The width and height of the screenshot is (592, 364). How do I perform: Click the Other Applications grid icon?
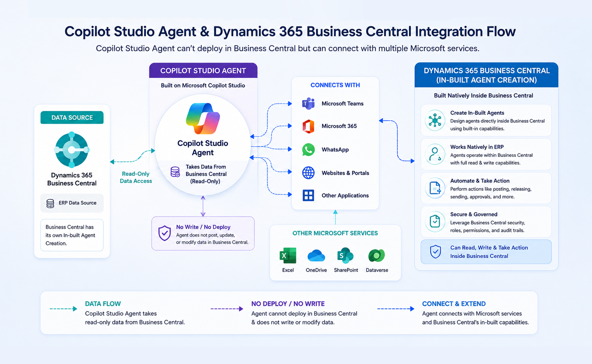pos(308,196)
